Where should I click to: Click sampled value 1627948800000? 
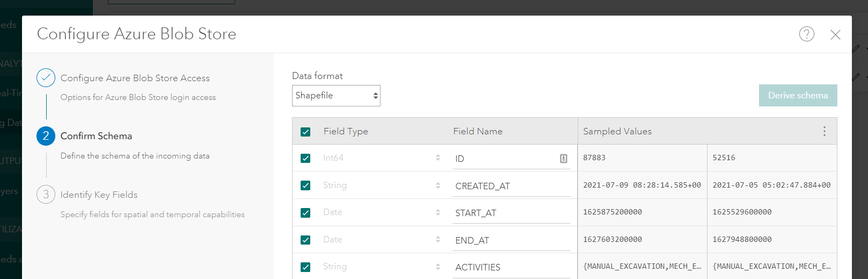point(742,239)
